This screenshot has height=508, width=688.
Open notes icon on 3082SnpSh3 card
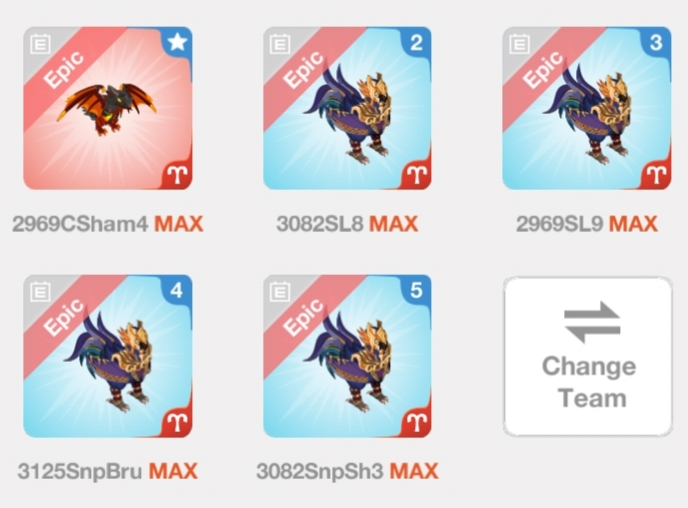tap(280, 292)
